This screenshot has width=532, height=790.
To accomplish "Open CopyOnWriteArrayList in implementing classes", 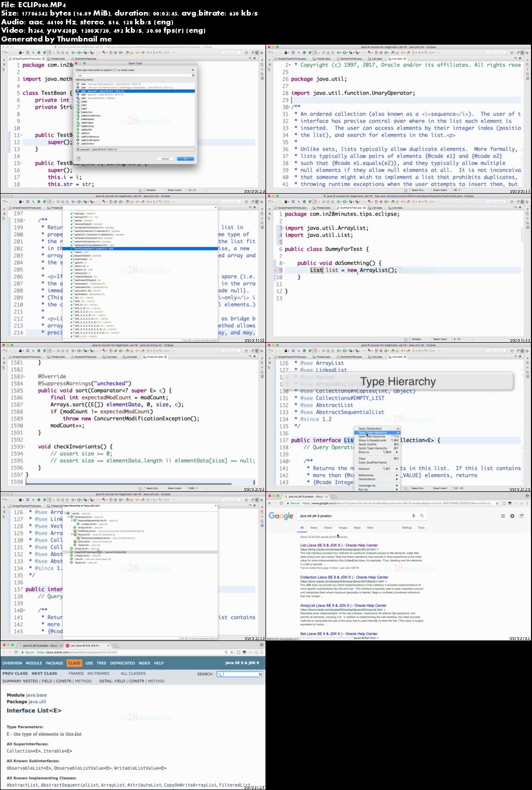I will click(190, 785).
